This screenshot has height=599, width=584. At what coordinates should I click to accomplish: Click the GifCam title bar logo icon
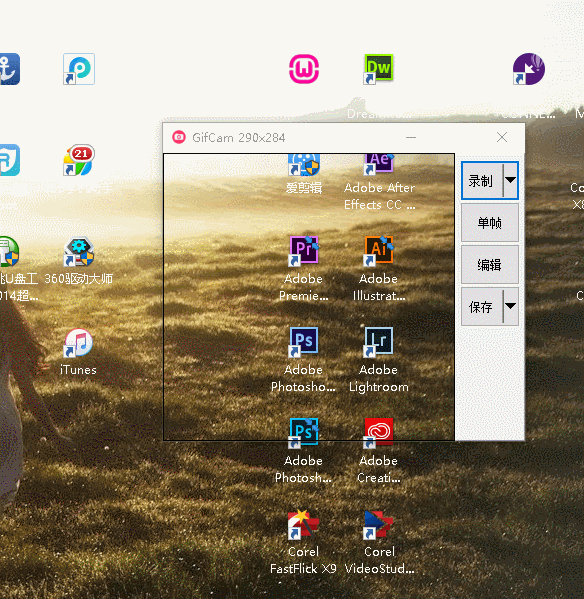pos(179,137)
